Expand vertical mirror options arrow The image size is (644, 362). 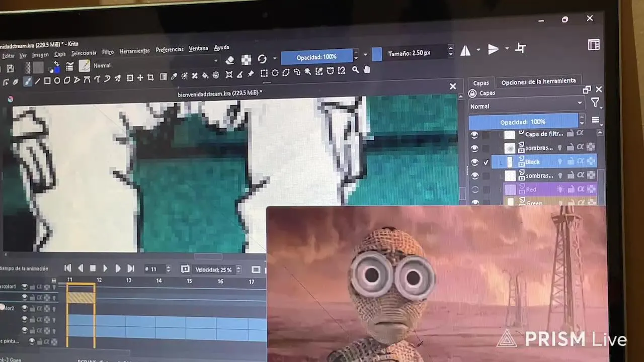pyautogui.click(x=507, y=49)
